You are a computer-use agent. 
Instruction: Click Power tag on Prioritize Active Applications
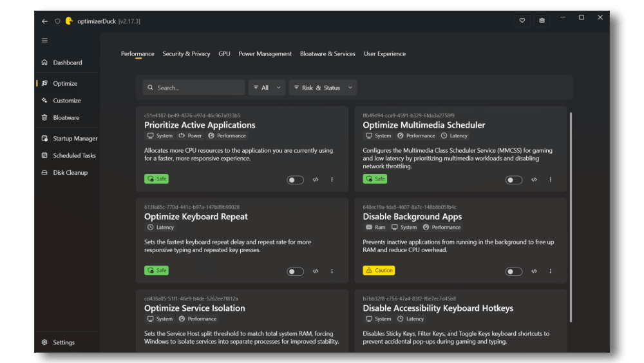pos(190,135)
